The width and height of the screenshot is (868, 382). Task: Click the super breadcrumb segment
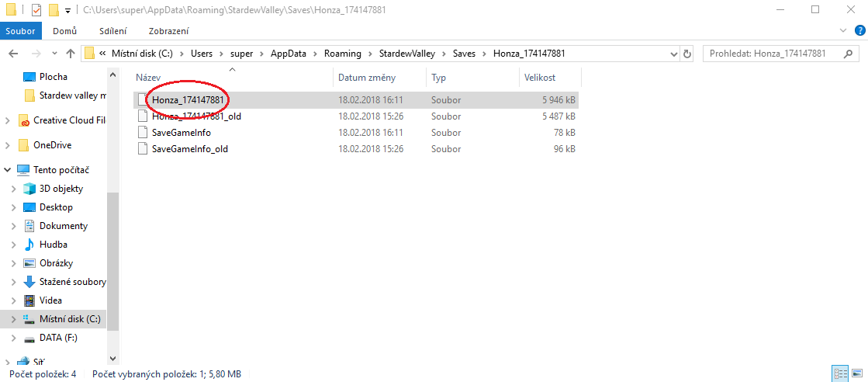(x=242, y=54)
